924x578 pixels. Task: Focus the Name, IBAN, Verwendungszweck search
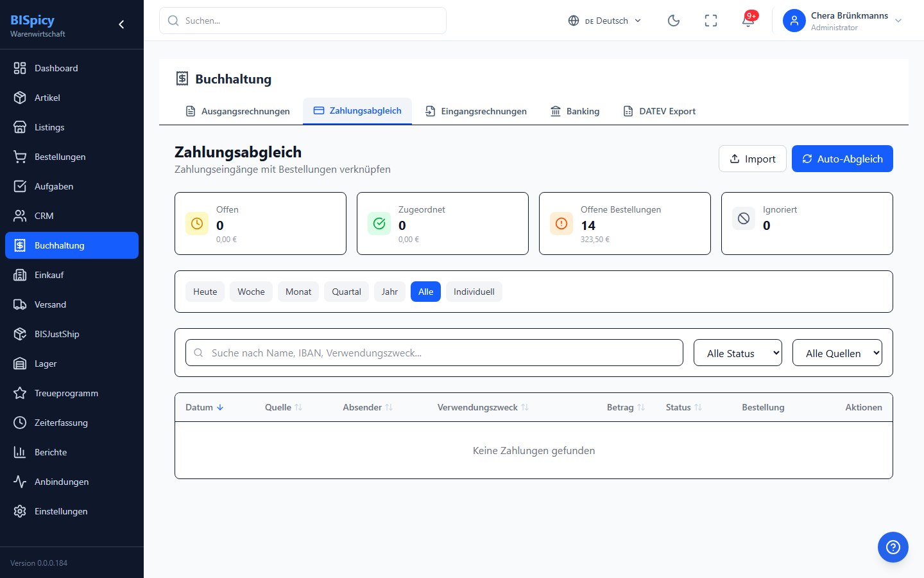(434, 353)
